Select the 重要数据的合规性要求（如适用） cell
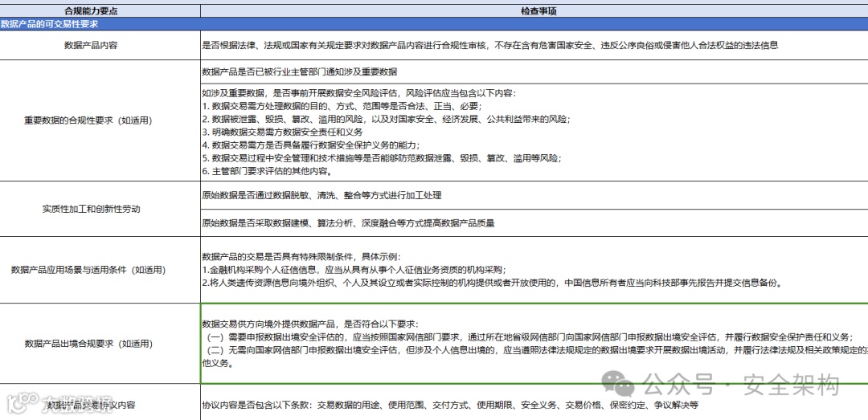The width and height of the screenshot is (868, 420). click(x=100, y=120)
